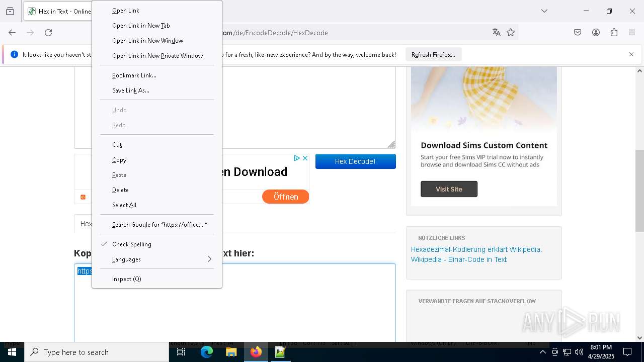Click the page vertical scrollbar thumb

pyautogui.click(x=639, y=191)
